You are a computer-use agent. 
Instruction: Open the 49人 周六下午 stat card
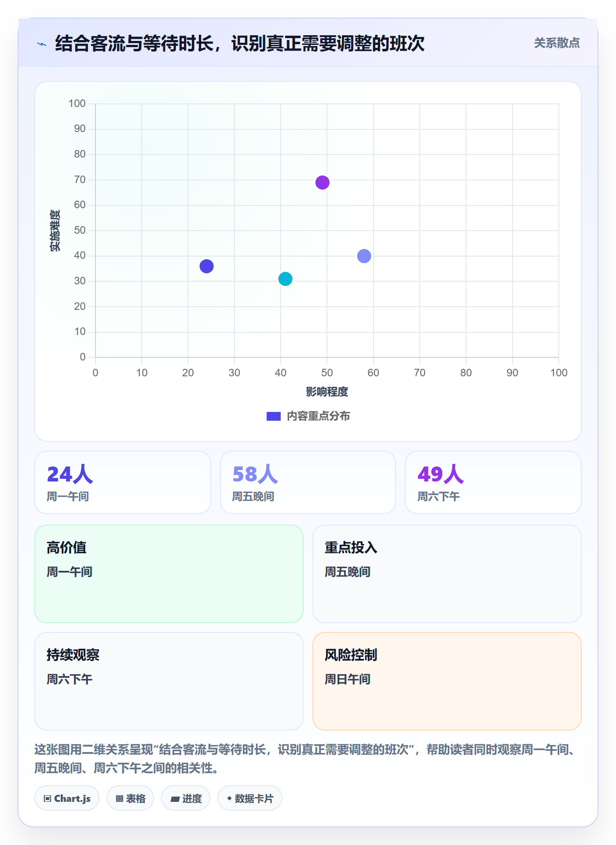point(493,482)
